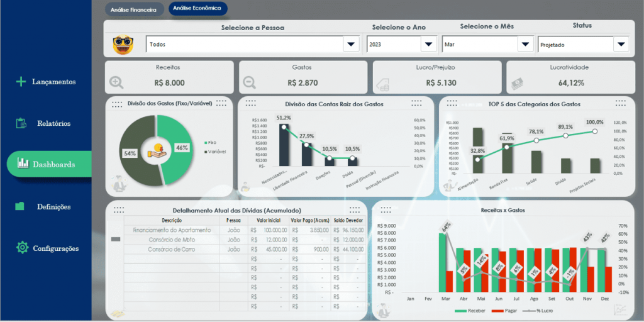The width and height of the screenshot is (644, 322).
Task: Click the zoom-out magnifier in Gastos card
Action: pos(249,82)
